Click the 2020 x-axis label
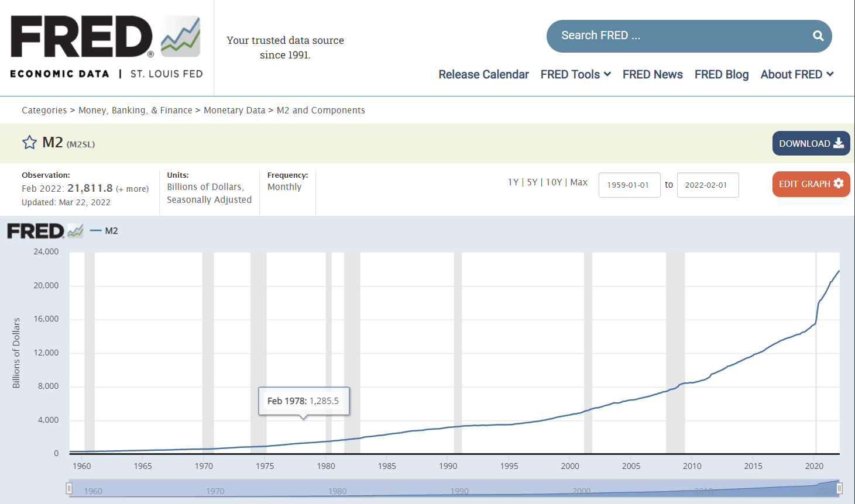855x504 pixels. [814, 466]
